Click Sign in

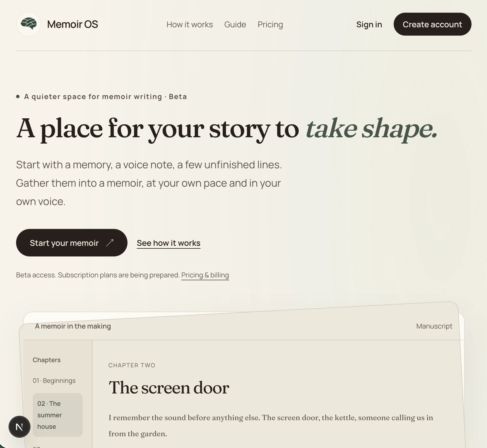pos(369,24)
